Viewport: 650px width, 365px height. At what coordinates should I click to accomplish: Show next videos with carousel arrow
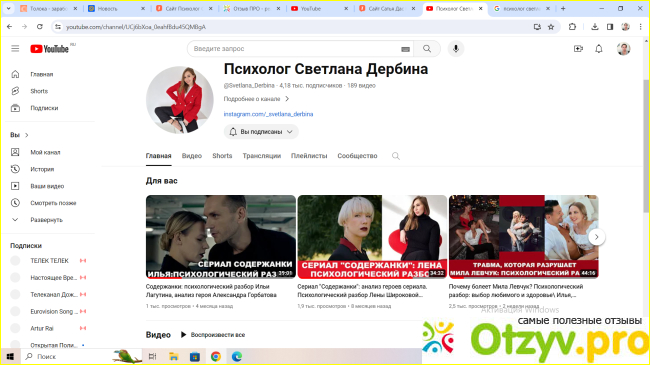(597, 237)
